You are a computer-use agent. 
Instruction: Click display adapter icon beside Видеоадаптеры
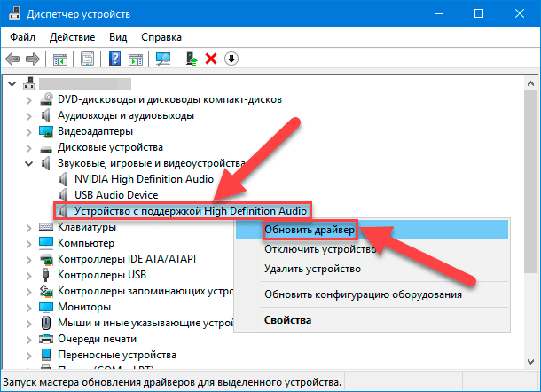click(46, 131)
